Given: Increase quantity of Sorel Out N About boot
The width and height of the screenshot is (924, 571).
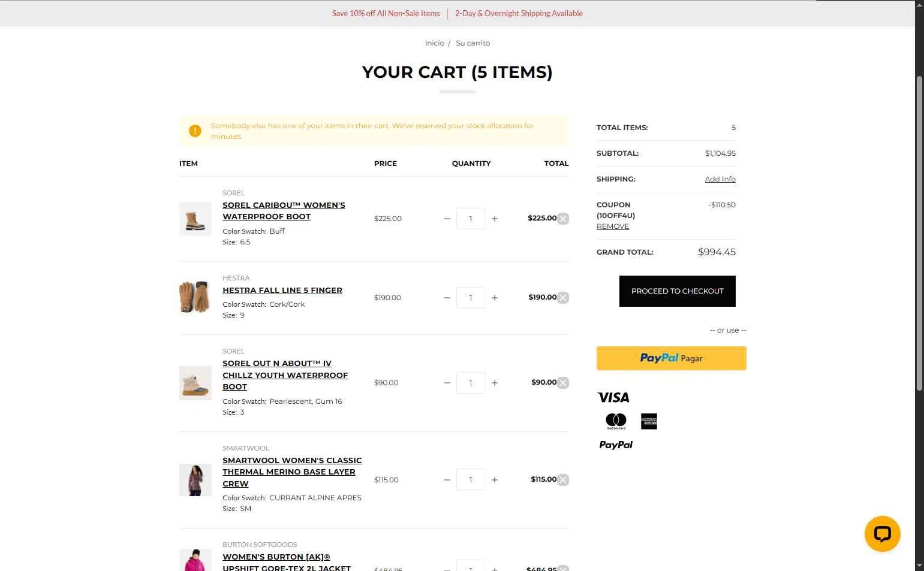Looking at the screenshot, I should click(x=495, y=383).
